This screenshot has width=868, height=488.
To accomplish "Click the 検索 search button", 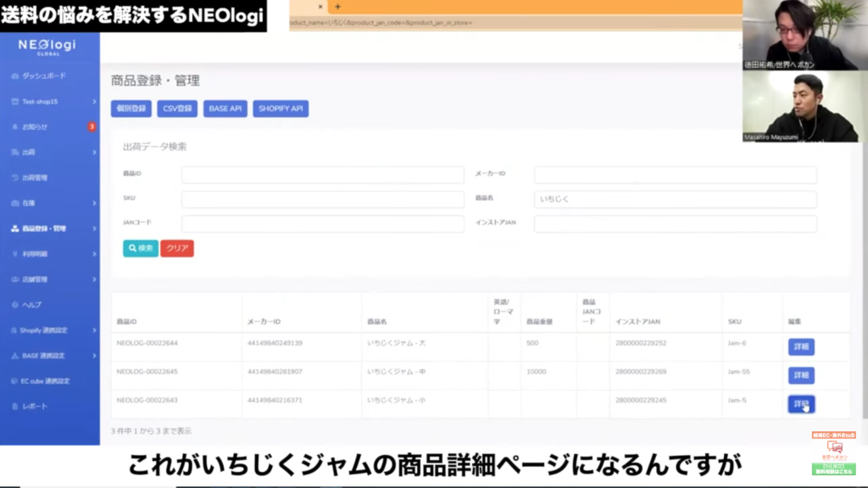I will point(141,248).
